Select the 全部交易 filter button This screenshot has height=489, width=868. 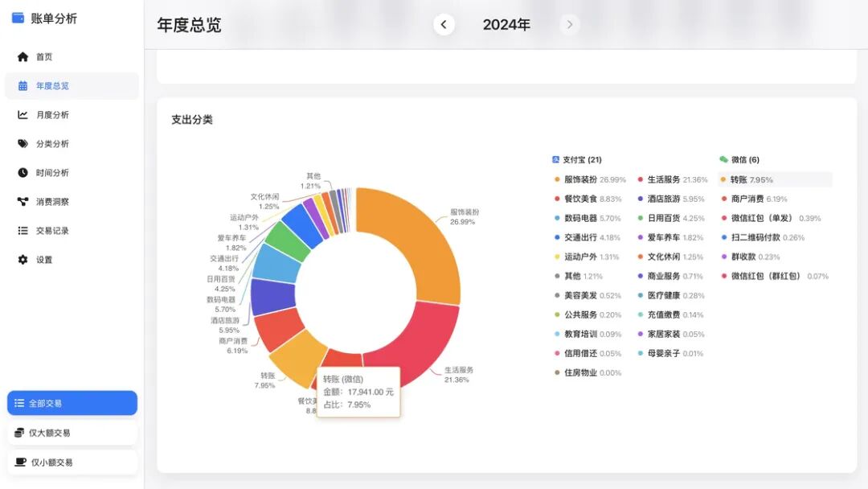click(x=72, y=403)
